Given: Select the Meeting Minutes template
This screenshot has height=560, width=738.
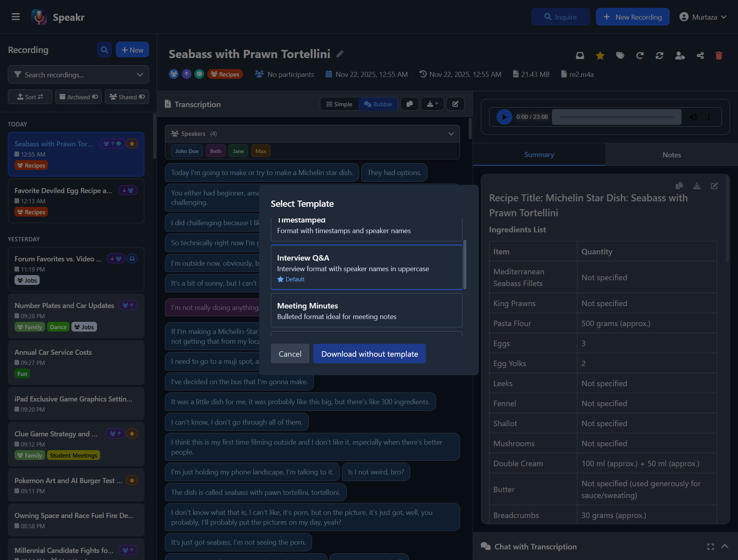Looking at the screenshot, I should (x=366, y=310).
